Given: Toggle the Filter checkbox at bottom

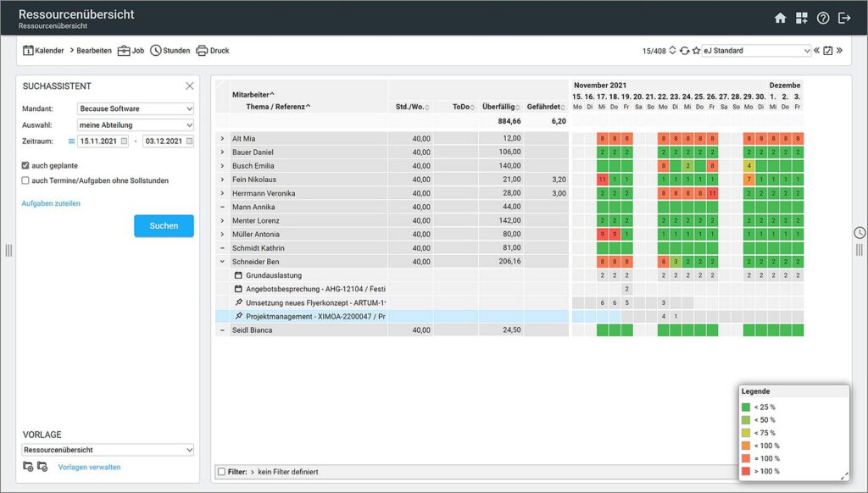Looking at the screenshot, I should pos(221,472).
